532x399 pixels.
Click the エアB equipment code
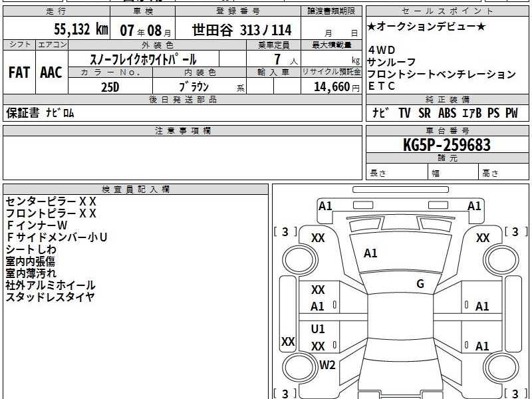[x=472, y=113]
